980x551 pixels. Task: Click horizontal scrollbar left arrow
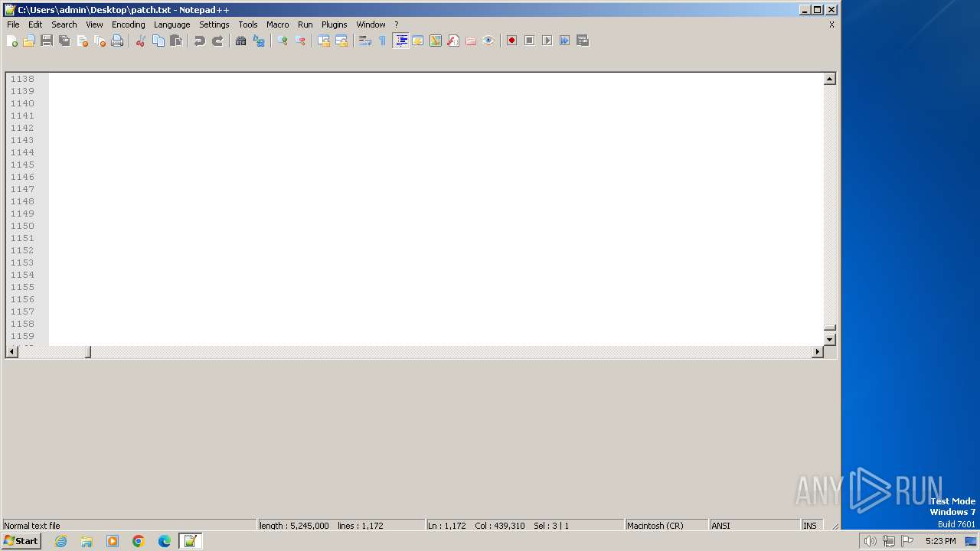point(11,352)
